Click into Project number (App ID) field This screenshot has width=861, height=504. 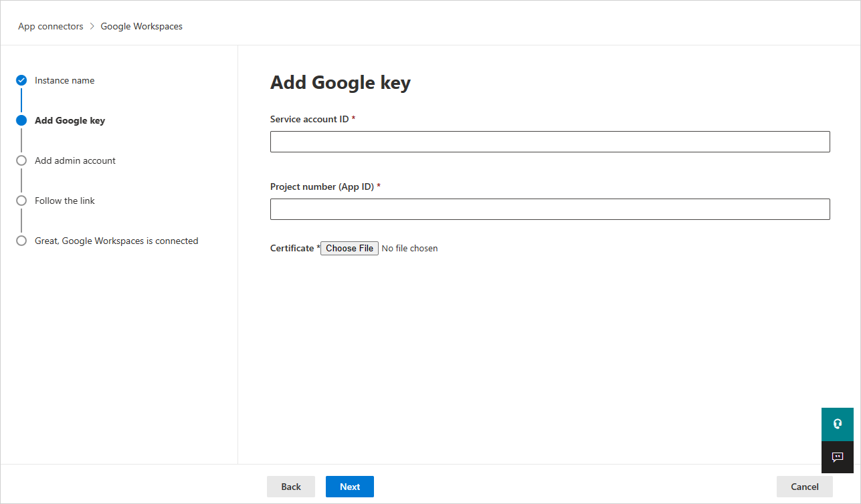[549, 209]
